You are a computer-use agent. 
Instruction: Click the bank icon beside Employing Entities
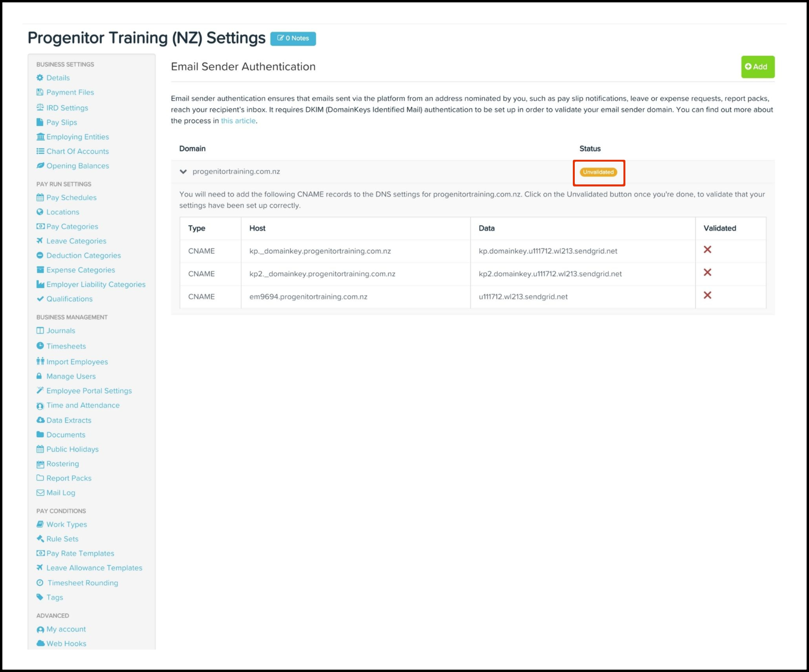[40, 137]
